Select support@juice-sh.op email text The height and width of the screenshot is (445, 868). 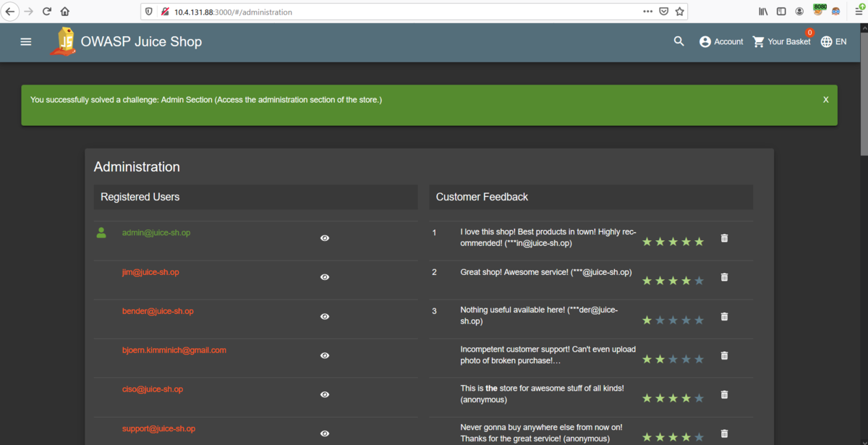pyautogui.click(x=158, y=428)
